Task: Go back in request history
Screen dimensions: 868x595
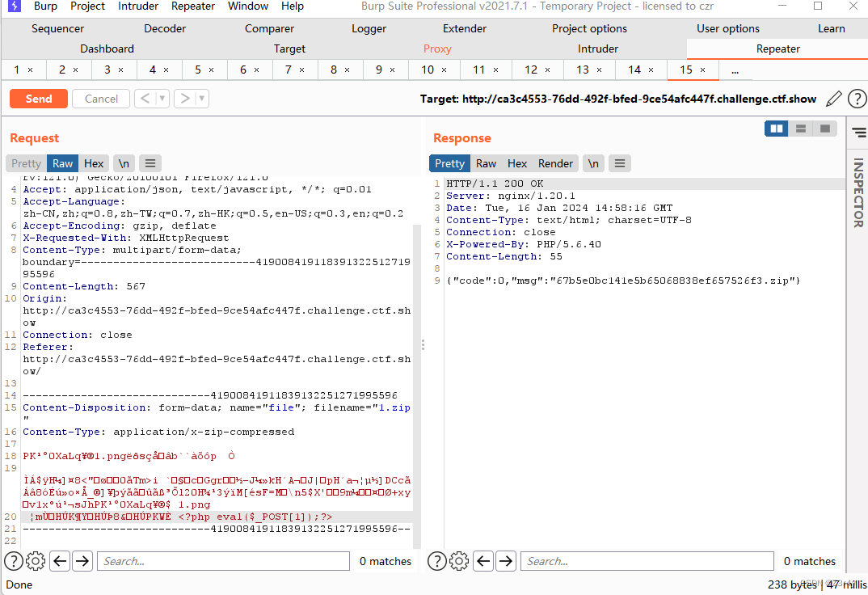Action: click(x=145, y=99)
